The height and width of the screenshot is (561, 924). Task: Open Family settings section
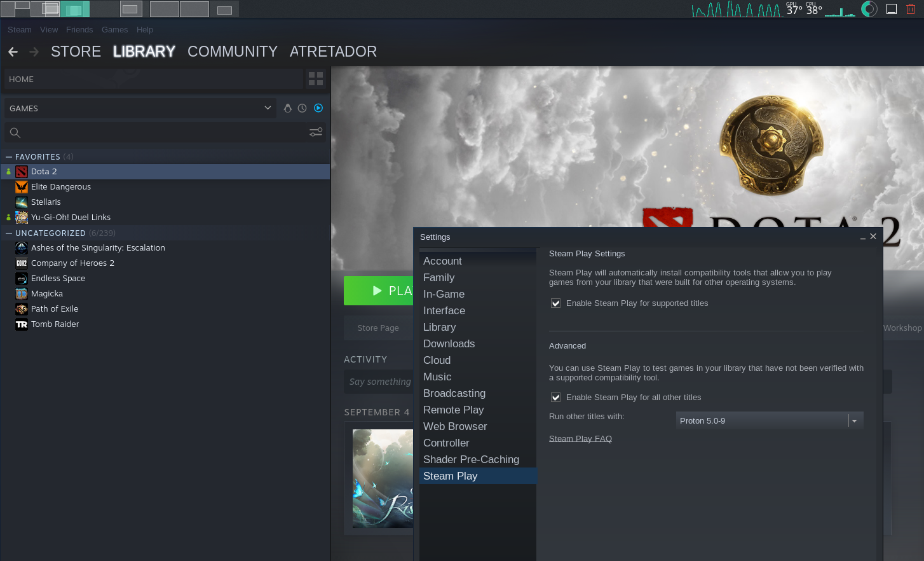[478, 277]
